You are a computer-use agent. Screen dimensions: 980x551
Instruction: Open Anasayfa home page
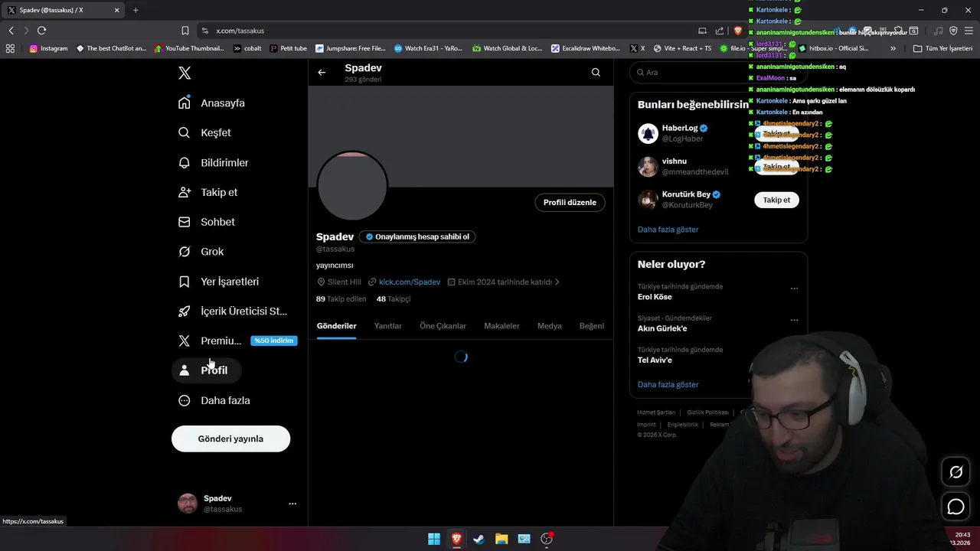pyautogui.click(x=212, y=103)
